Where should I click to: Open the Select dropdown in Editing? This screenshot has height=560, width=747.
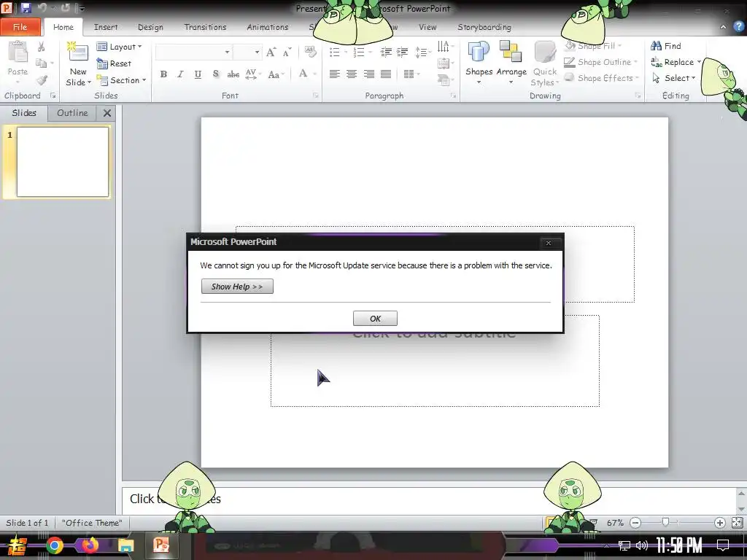(673, 78)
